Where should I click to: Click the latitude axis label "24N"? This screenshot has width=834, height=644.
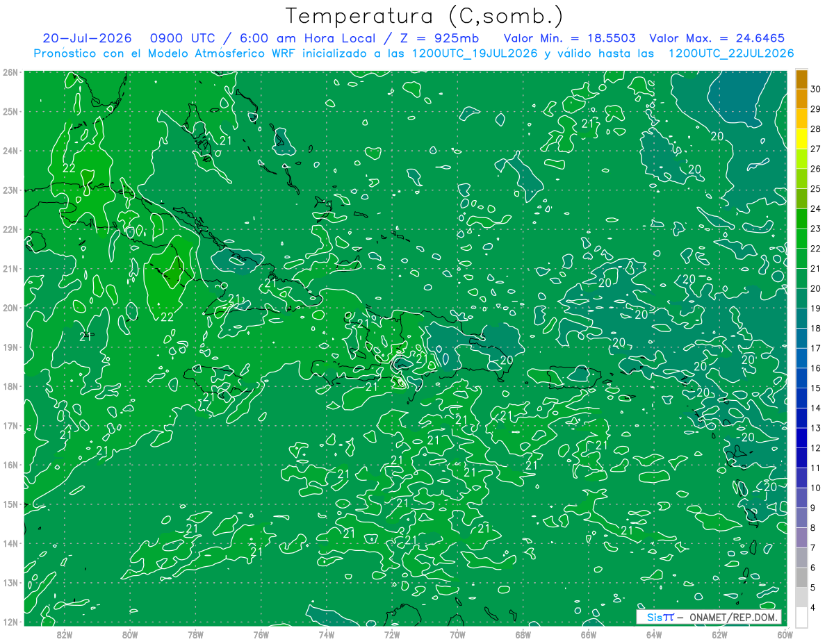pyautogui.click(x=10, y=151)
